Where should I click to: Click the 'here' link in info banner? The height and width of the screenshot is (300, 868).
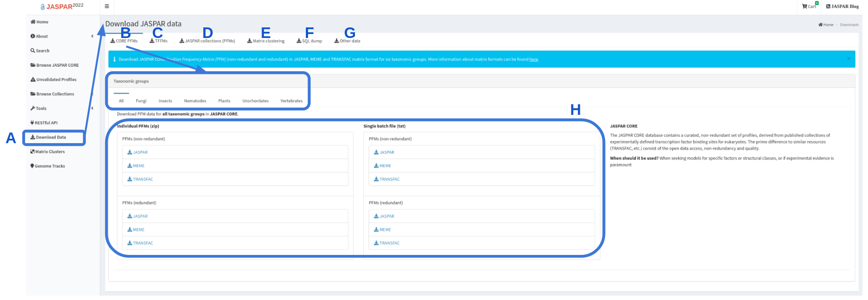click(x=533, y=59)
